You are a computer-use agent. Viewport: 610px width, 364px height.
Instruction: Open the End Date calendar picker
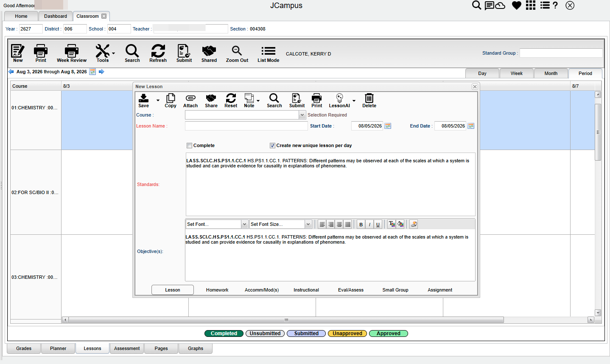click(x=471, y=126)
